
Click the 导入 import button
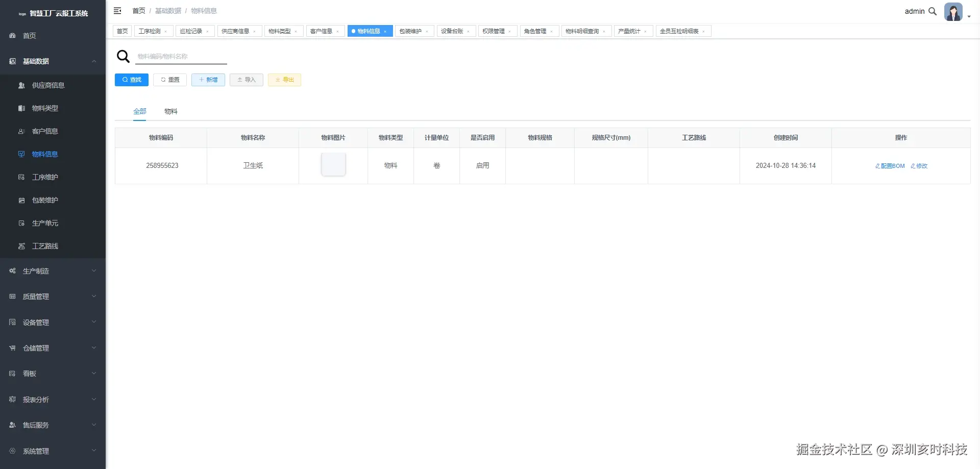(247, 80)
